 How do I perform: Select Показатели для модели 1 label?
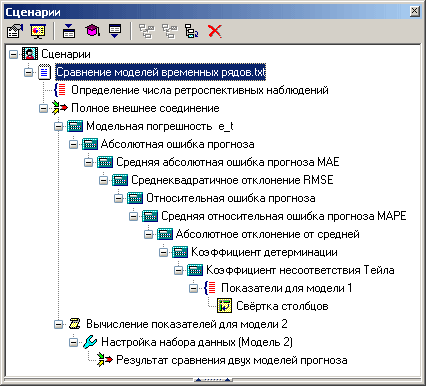coord(287,288)
